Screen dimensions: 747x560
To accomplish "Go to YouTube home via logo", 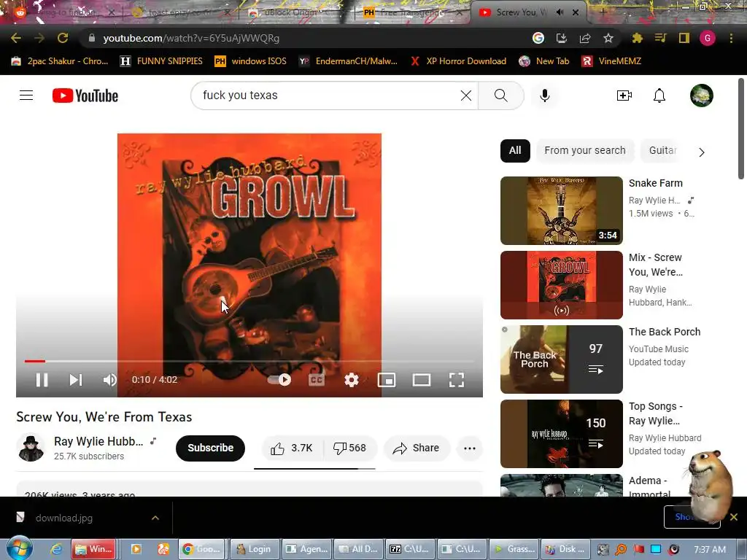I will (x=85, y=96).
